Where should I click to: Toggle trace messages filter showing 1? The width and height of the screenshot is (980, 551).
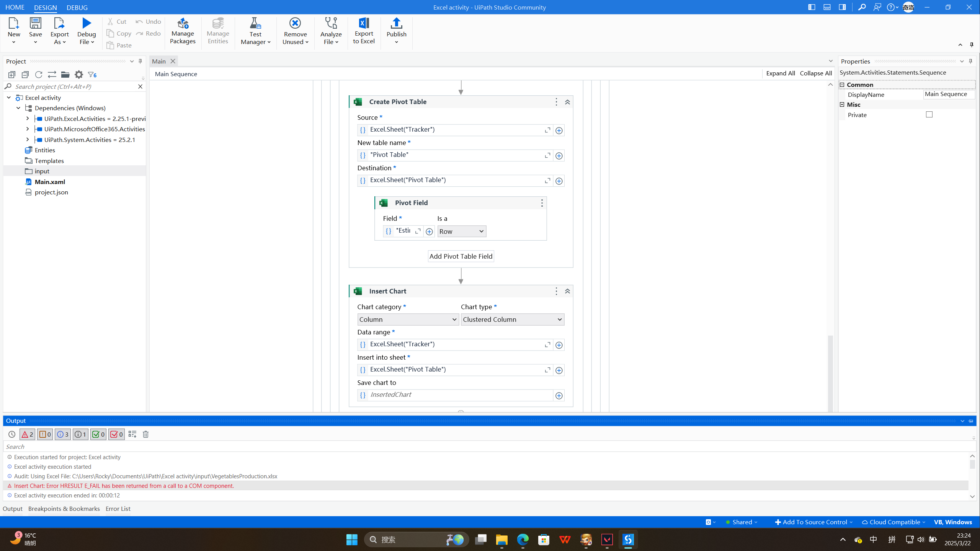(80, 434)
